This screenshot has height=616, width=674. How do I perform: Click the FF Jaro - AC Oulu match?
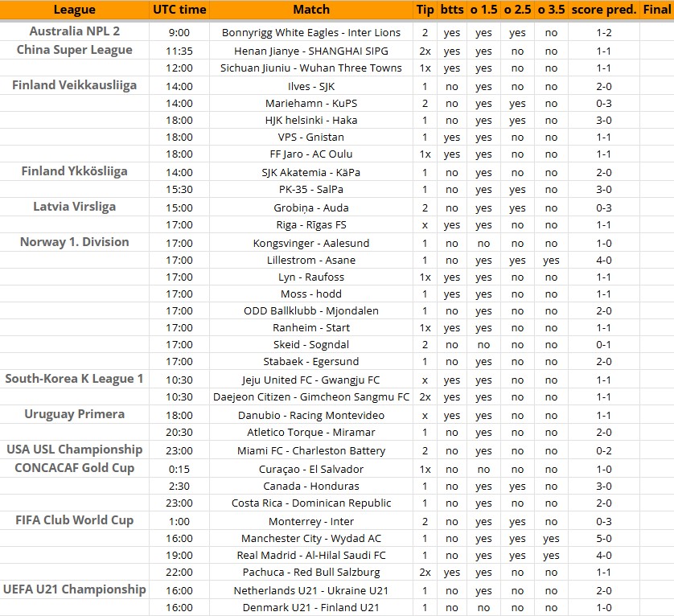coord(311,154)
